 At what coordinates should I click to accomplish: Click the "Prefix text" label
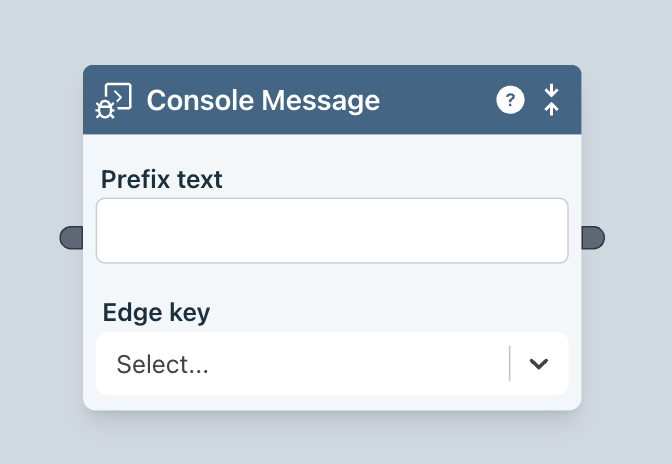(x=162, y=180)
